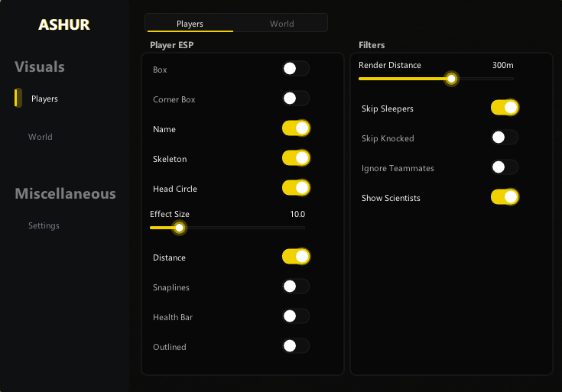
Task: Disable the Name ESP toggle
Action: click(295, 128)
